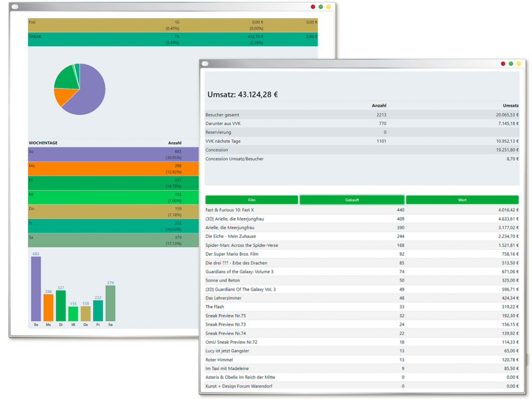Click the green dot of back window
Viewport: 532px width, 399px height.
pos(321,7)
